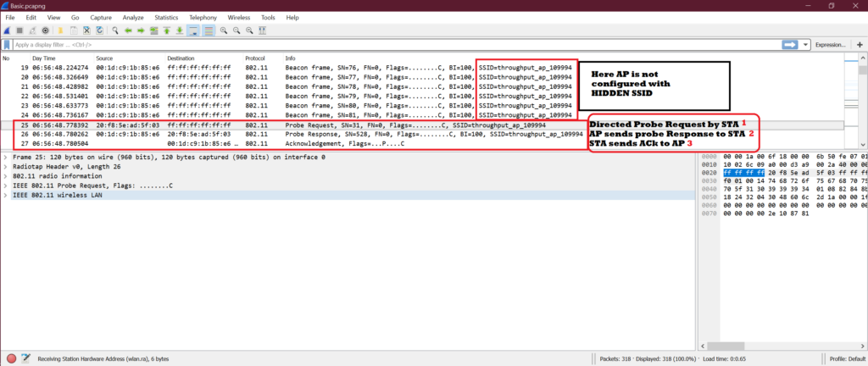Screen dimensions: 868x366
Task: Jump to the first packet
Action: [166, 30]
